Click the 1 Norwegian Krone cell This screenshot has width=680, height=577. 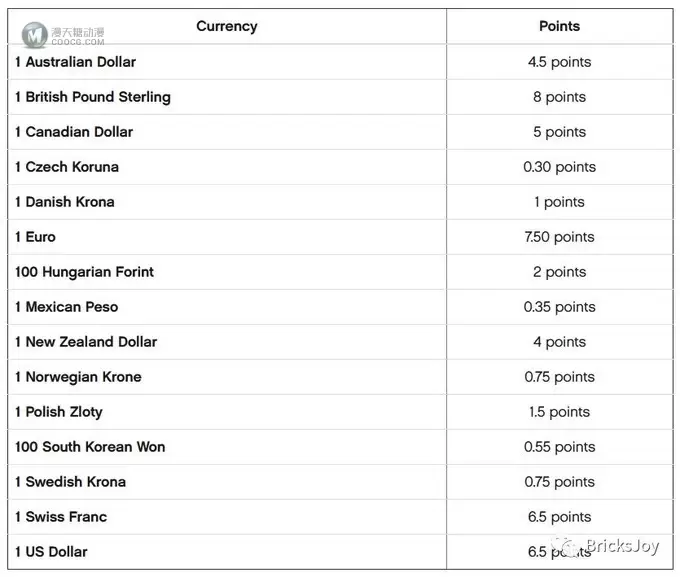coord(227,377)
